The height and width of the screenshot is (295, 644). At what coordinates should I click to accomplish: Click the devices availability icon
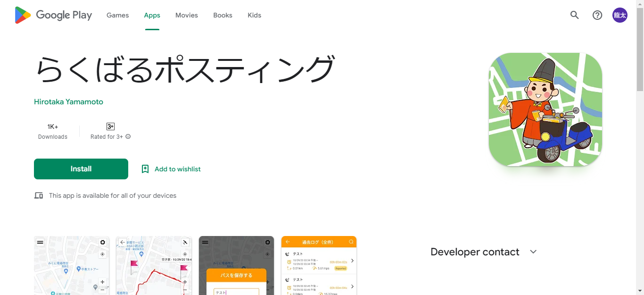[x=39, y=195]
